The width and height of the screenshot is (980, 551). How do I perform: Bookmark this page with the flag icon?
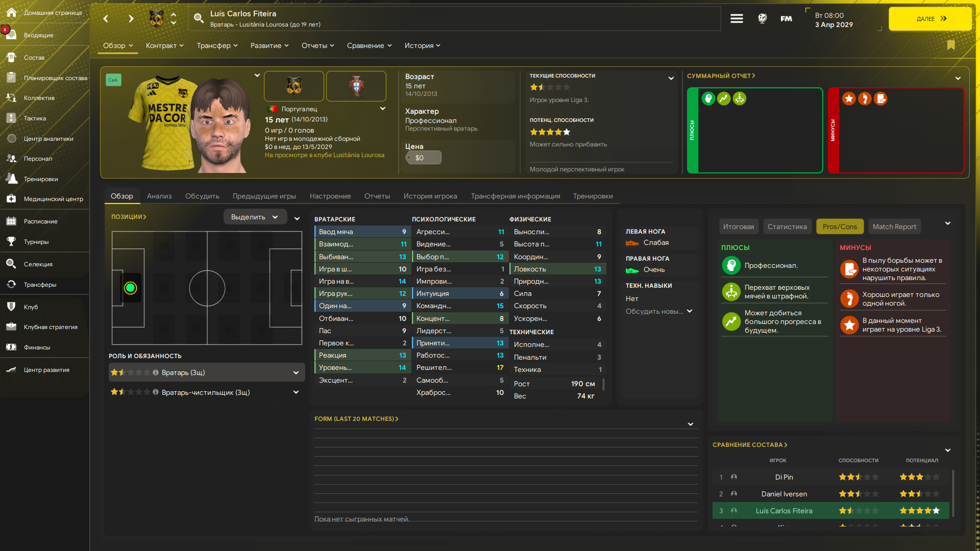tap(951, 45)
